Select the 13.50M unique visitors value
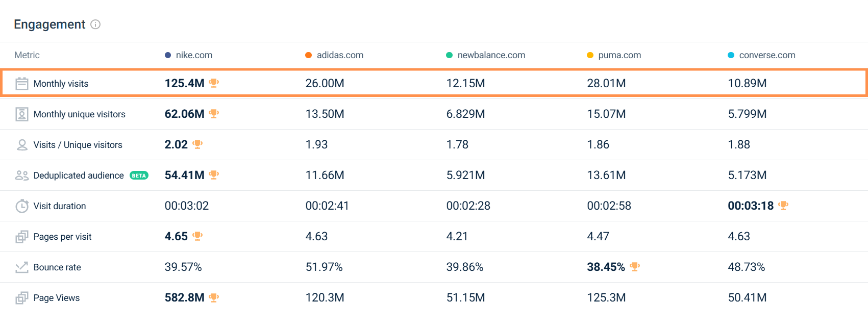 point(325,114)
